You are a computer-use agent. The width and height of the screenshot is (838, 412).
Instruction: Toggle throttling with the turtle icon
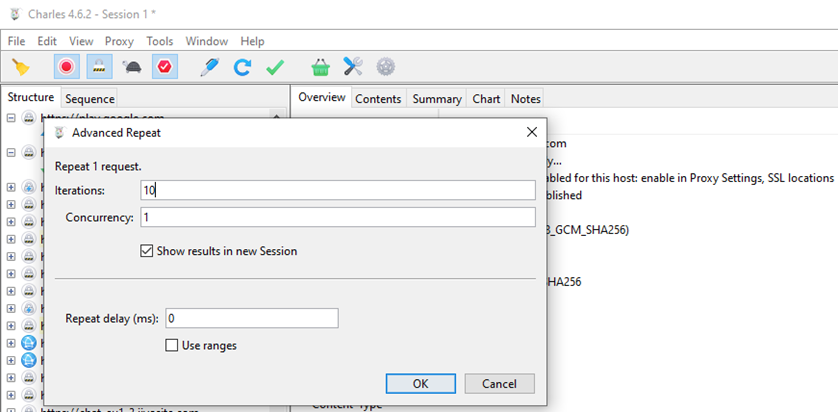pyautogui.click(x=131, y=67)
